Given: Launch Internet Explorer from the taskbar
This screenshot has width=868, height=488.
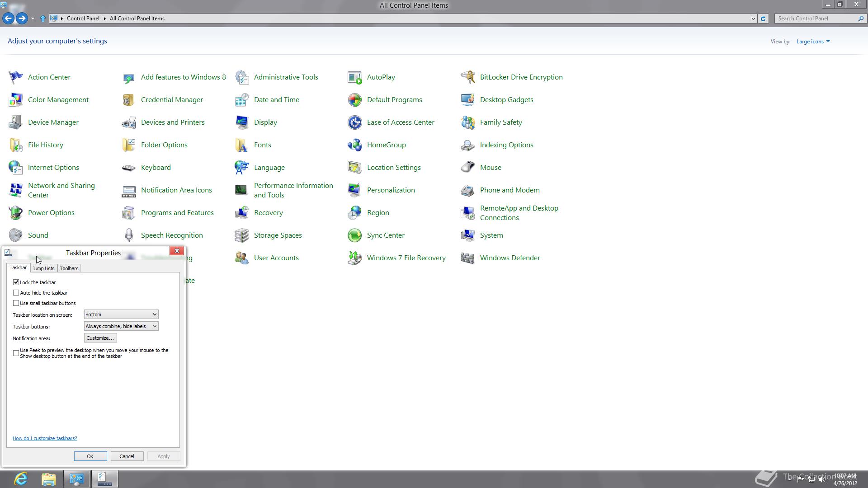Looking at the screenshot, I should click(21, 479).
